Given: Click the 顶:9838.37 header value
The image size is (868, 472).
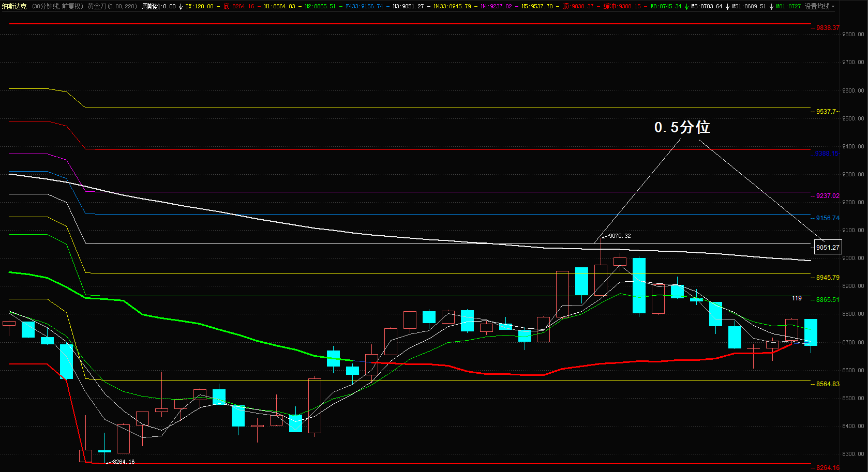Looking at the screenshot, I should click(578, 6).
